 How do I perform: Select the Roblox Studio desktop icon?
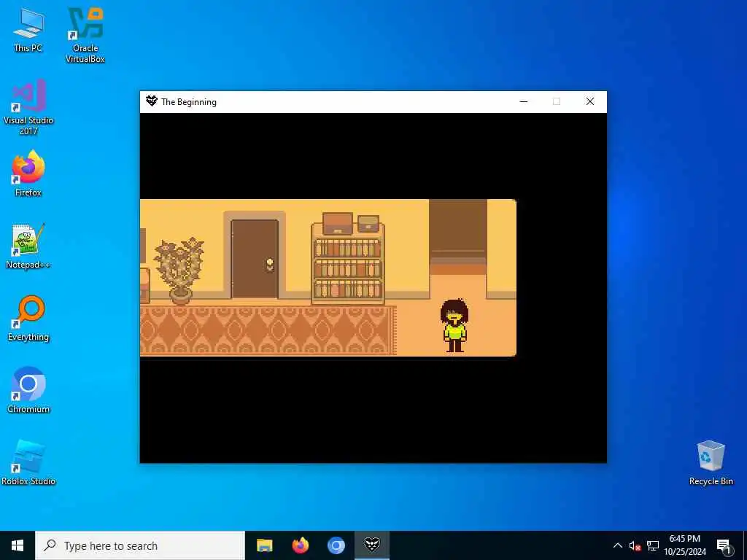28,462
